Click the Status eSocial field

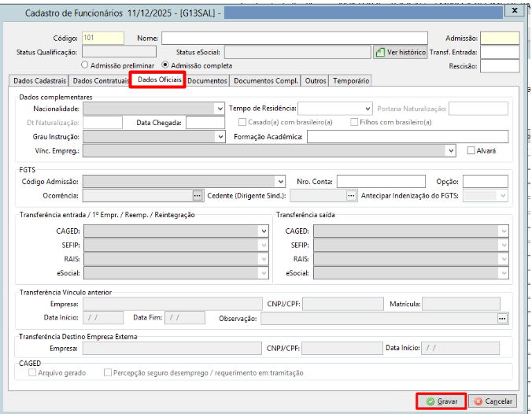click(x=297, y=52)
